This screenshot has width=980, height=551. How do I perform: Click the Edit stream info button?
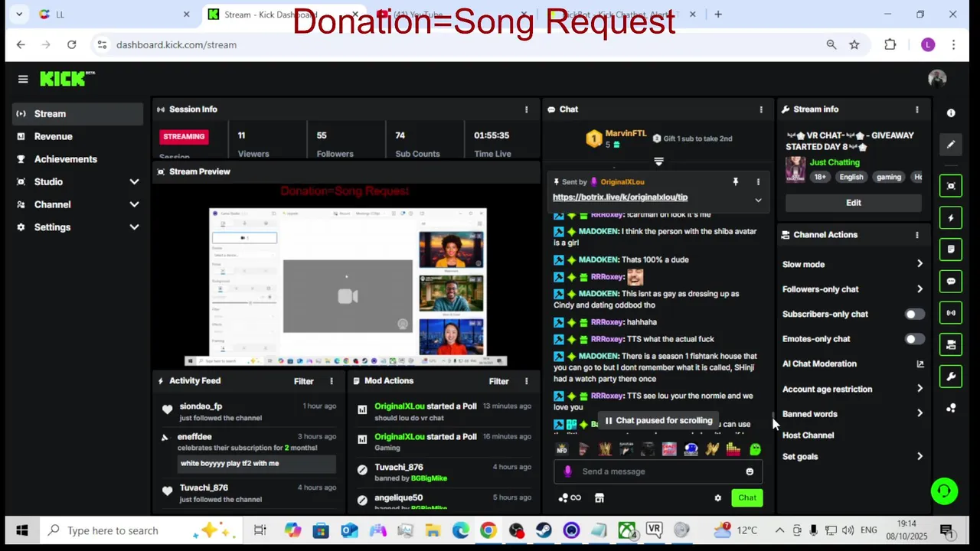(853, 203)
